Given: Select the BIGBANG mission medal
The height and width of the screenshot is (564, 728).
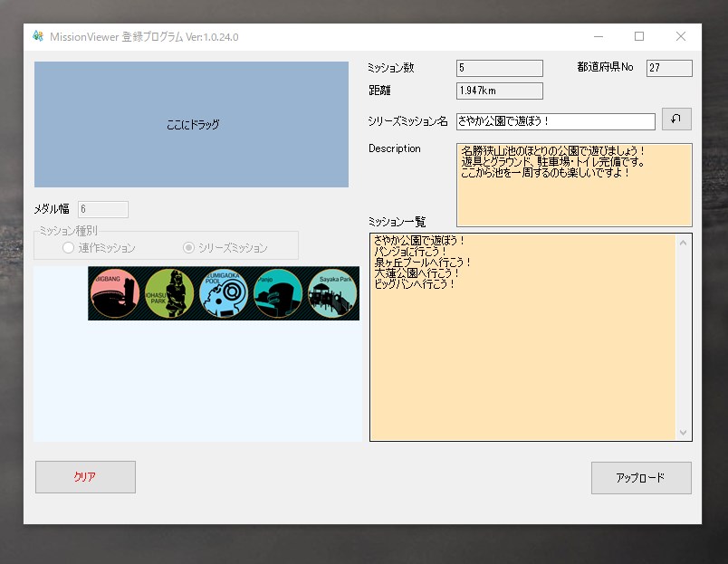Looking at the screenshot, I should [115, 293].
